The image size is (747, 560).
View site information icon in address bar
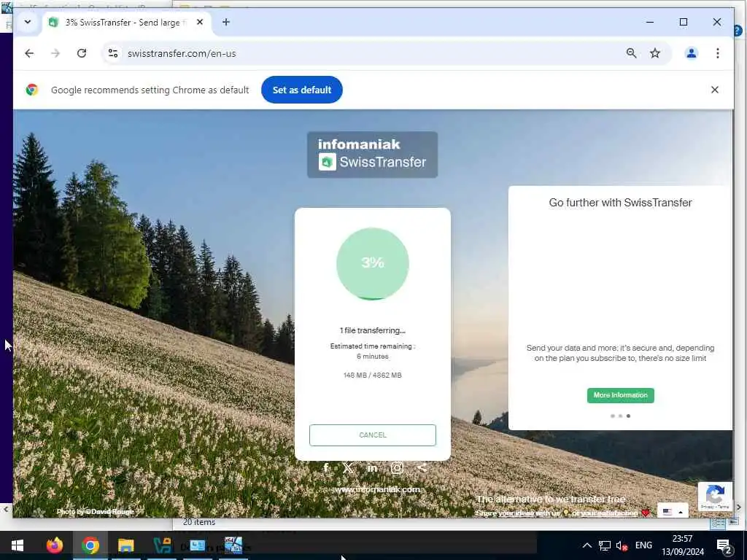[113, 53]
